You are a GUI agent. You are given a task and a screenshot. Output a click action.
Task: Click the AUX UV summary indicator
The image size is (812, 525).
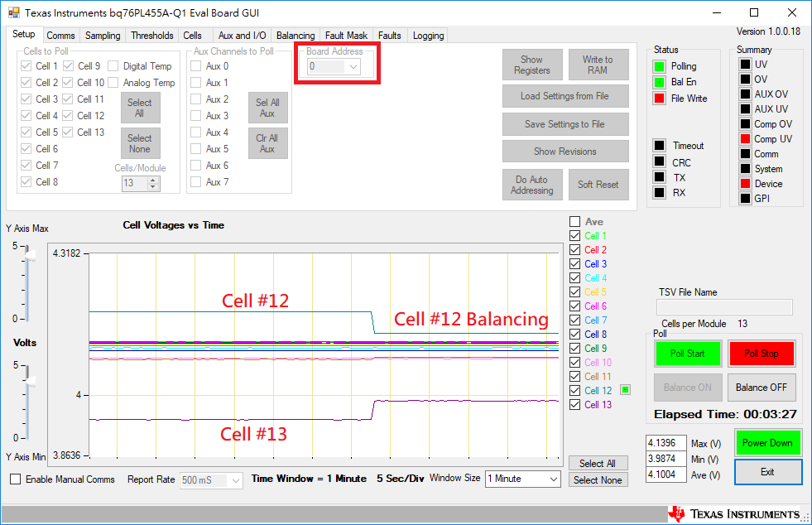pos(745,108)
